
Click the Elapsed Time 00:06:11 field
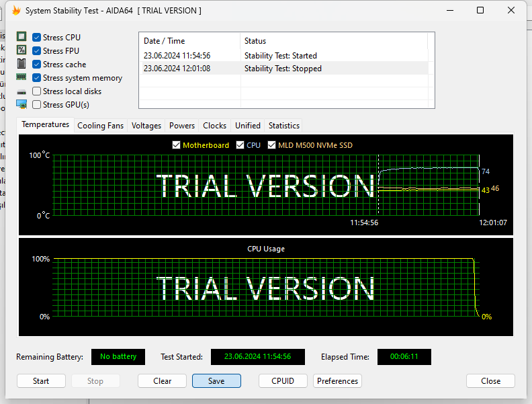coord(404,357)
